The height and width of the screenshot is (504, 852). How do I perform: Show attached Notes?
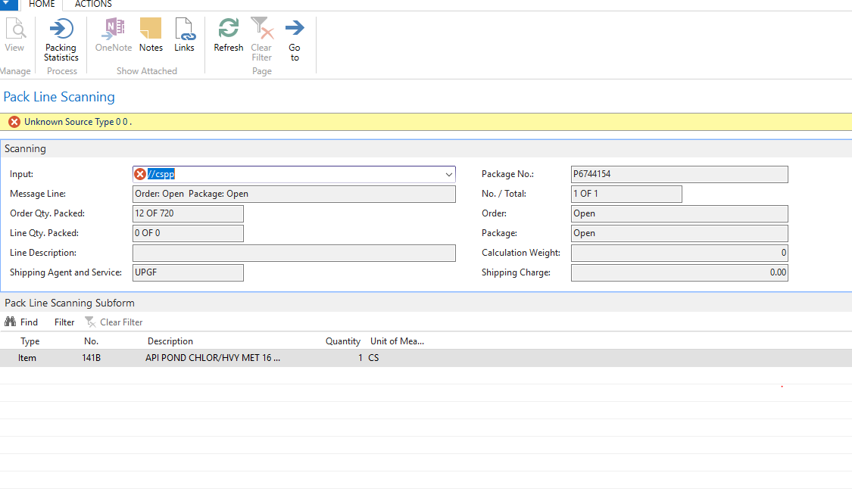pos(151,36)
